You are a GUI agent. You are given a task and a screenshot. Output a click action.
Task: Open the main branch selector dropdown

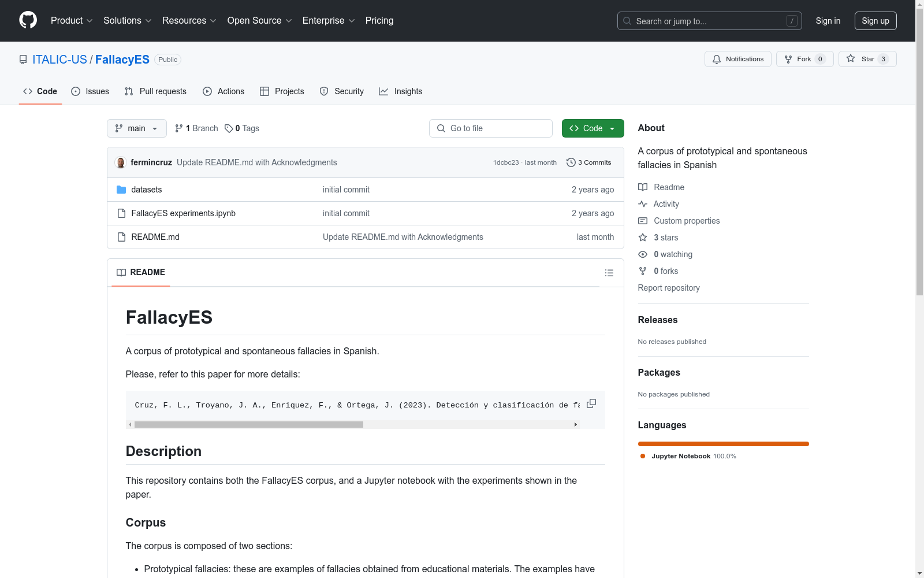pos(137,128)
